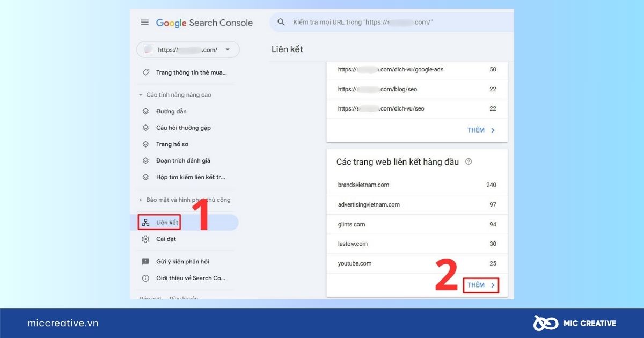Click the Đường dẫn layers icon

(145, 112)
